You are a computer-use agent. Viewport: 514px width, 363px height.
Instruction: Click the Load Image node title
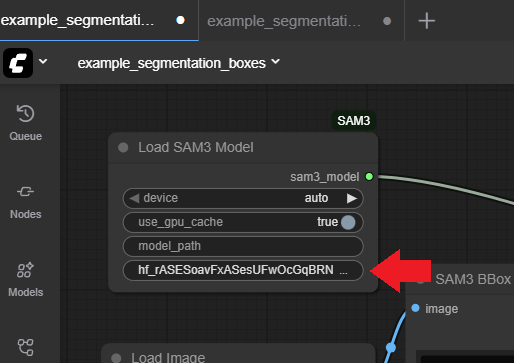168,358
